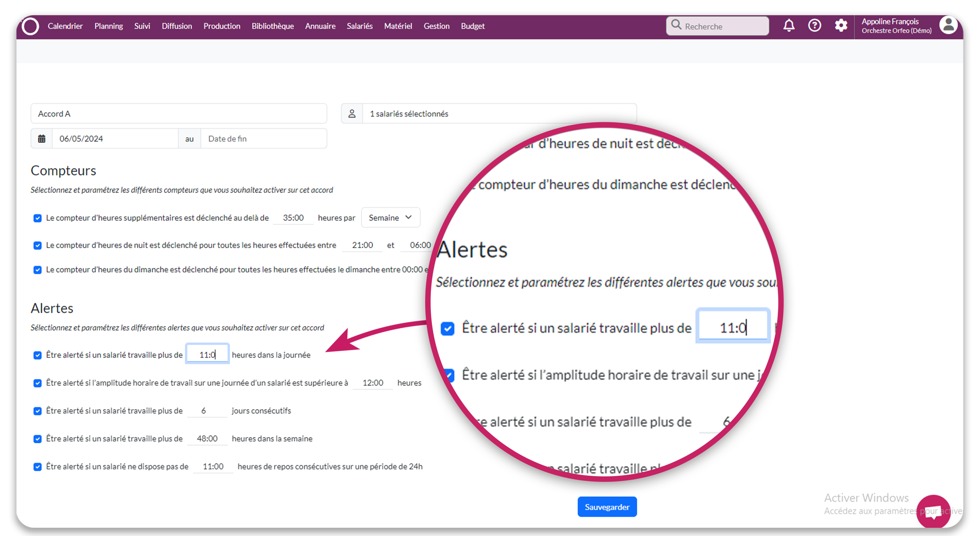Open the Annuaire menu

click(320, 26)
